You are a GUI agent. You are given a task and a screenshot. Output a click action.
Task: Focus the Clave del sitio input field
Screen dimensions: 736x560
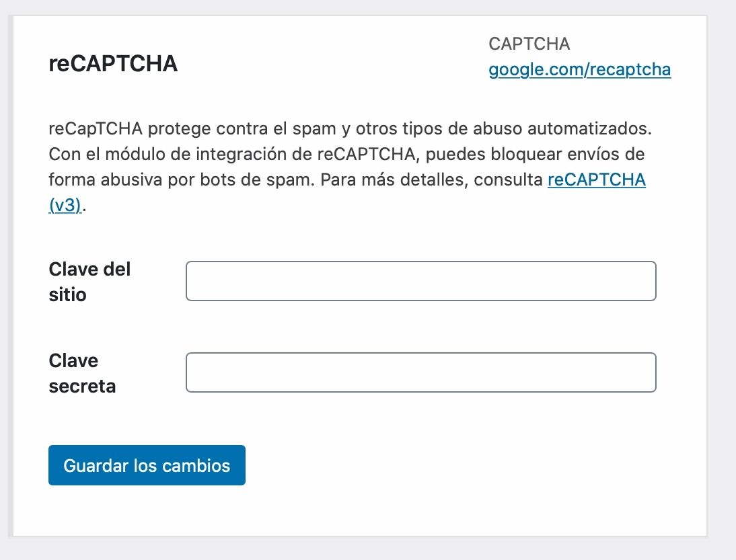click(x=421, y=281)
